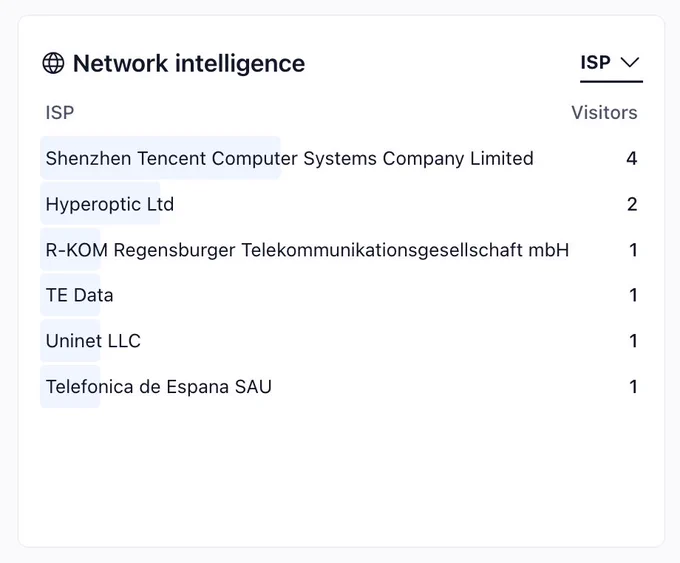Click visitor count 2 for Hyperoptic Ltd
680x563 pixels.
pos(632,204)
